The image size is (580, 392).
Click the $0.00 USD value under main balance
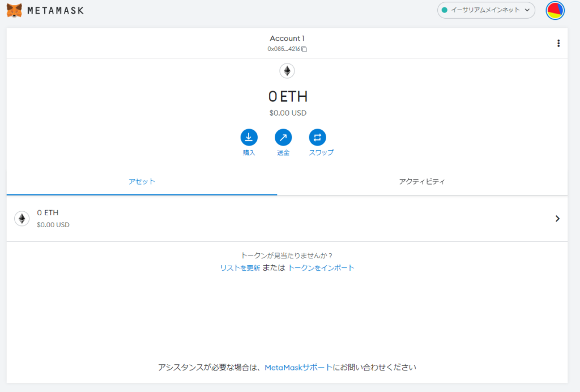tap(288, 113)
